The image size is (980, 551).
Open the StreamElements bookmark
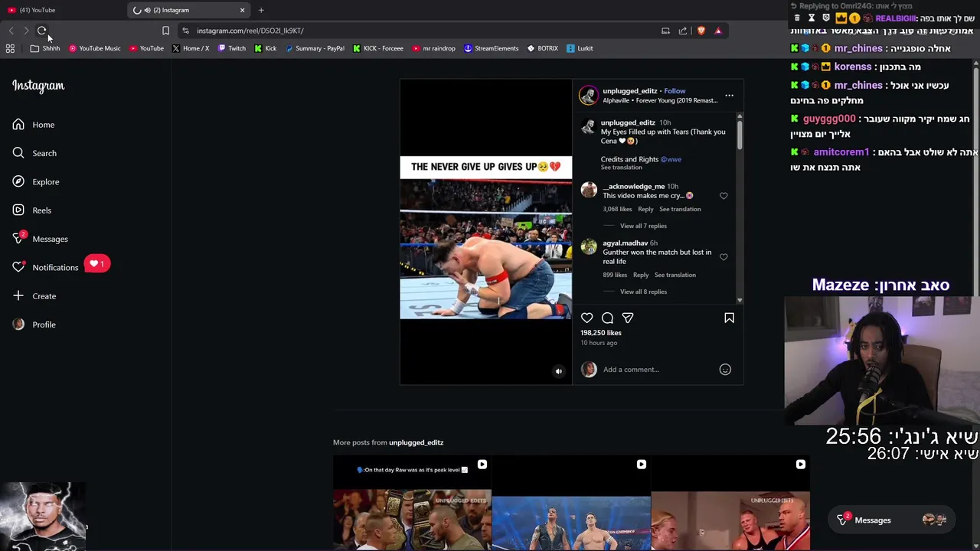coord(491,48)
